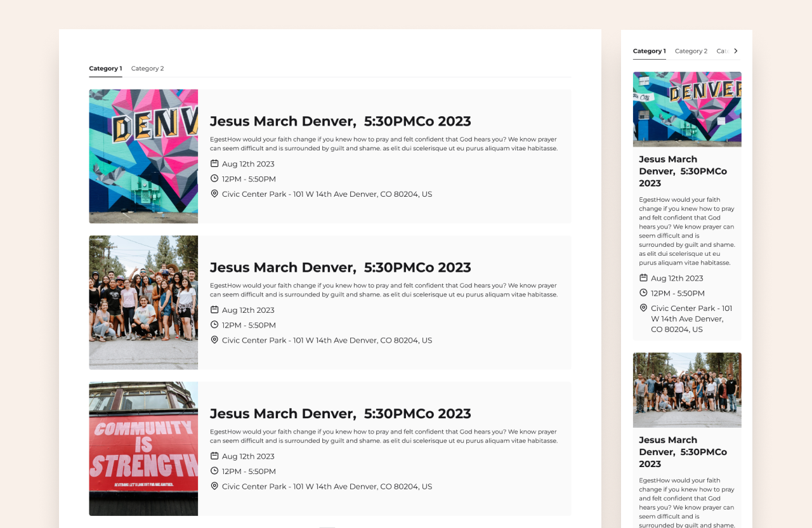Click calendar icon in mobile Denver mural card
Image resolution: width=812 pixels, height=528 pixels.
point(643,277)
